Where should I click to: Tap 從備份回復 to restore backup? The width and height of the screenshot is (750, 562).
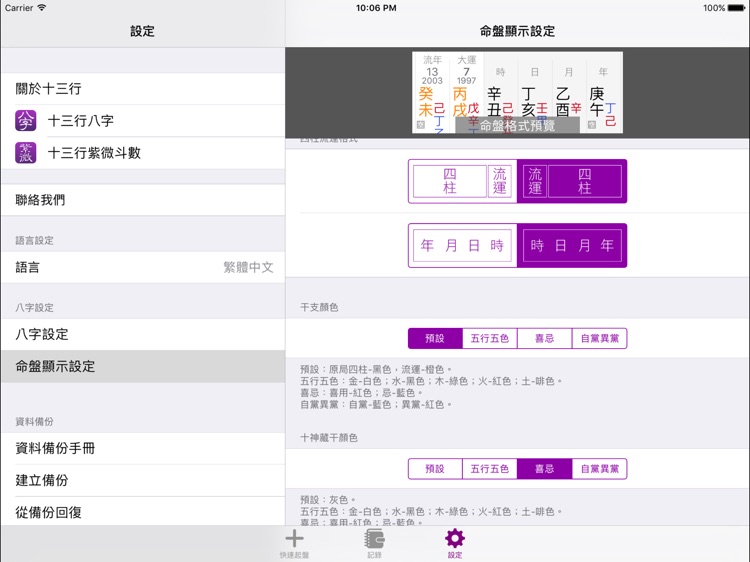point(143,512)
